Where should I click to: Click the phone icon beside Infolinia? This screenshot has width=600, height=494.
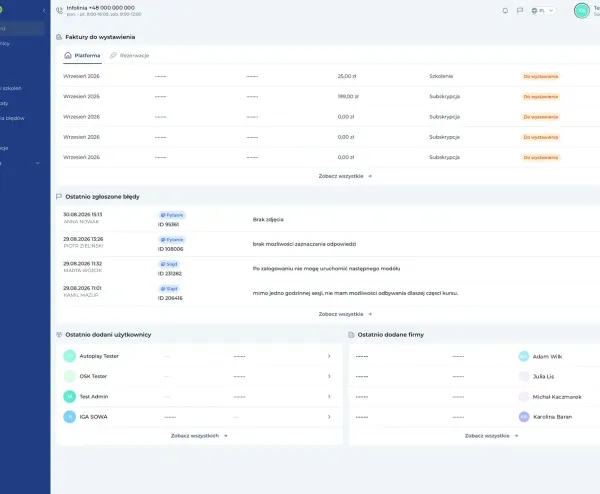[60, 10]
